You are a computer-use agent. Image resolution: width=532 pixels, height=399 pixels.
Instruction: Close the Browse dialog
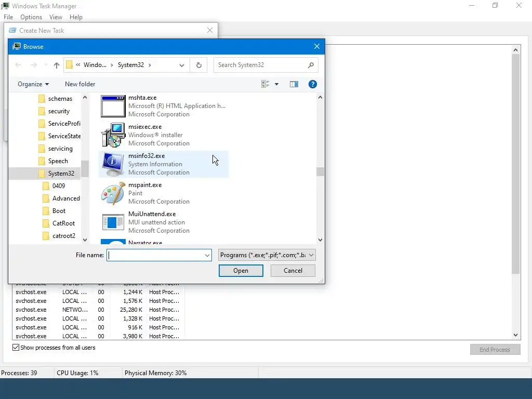pos(316,46)
